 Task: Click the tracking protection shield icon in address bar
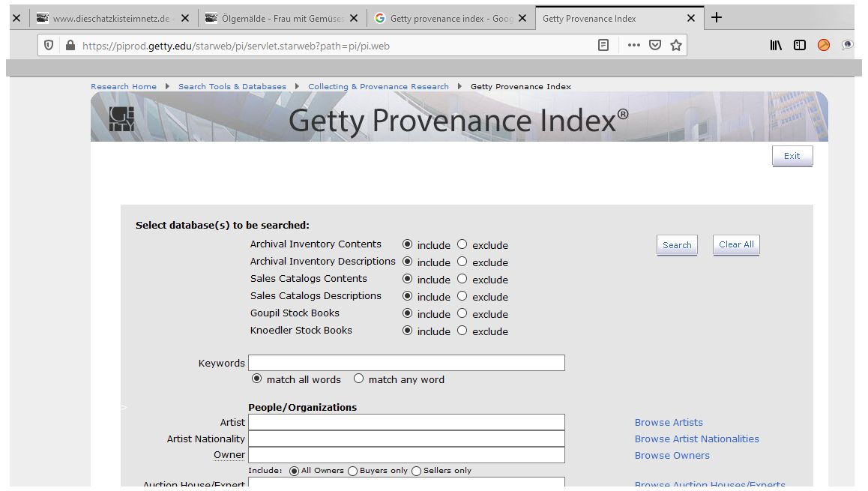(x=46, y=45)
